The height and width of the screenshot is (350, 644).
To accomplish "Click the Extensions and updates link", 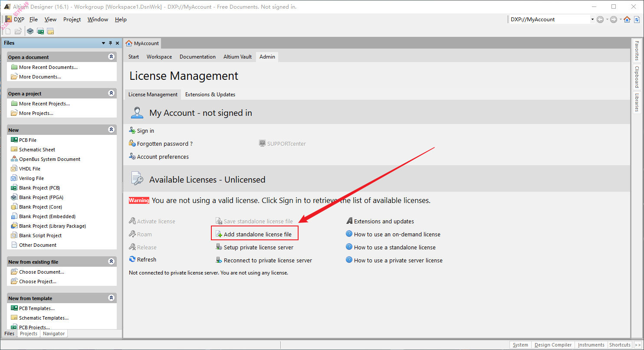I will (x=384, y=221).
